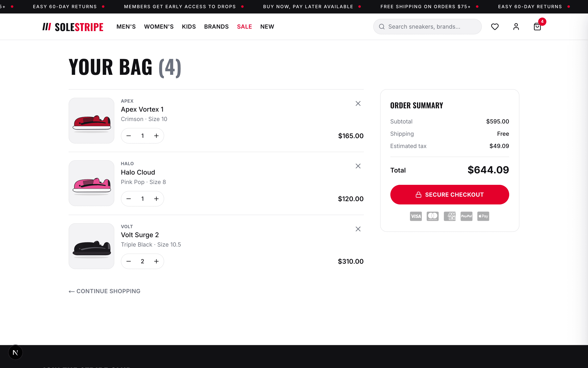Click the $165.00 item price
The width and height of the screenshot is (588, 368).
tap(351, 136)
